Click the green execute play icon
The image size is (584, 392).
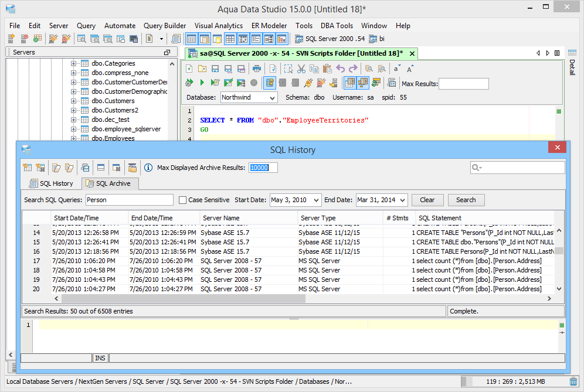[x=202, y=83]
